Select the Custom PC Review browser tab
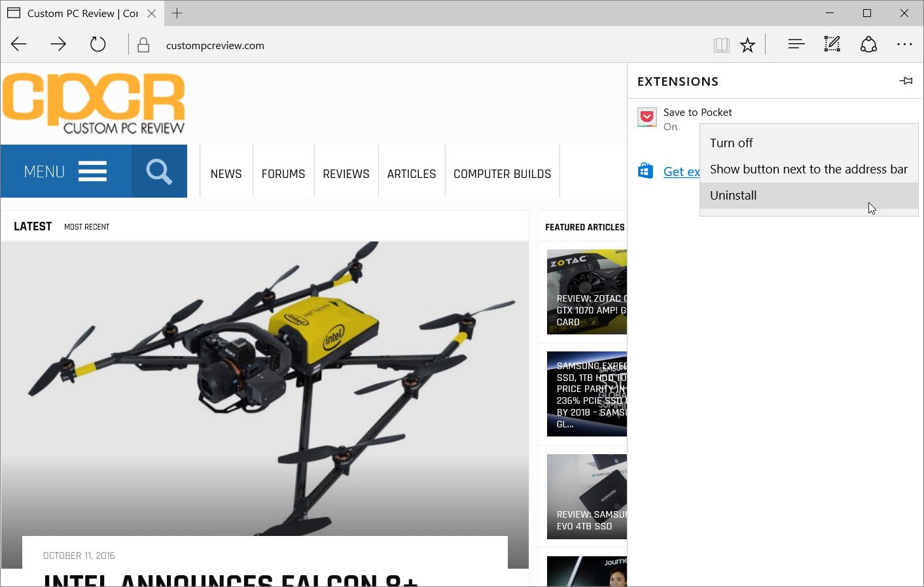924x587 pixels. [82, 13]
